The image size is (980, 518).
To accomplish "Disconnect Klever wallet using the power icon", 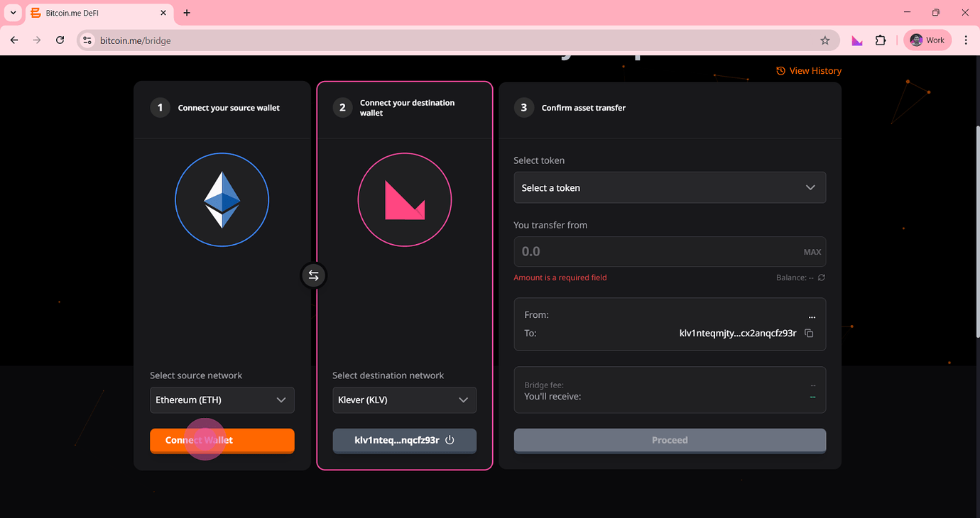I will [x=450, y=440].
